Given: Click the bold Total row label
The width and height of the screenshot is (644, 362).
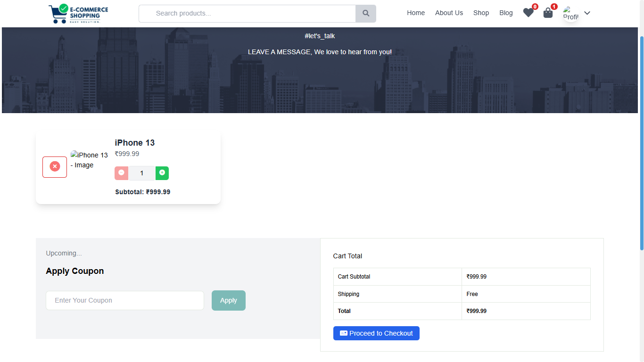Looking at the screenshot, I should pyautogui.click(x=344, y=311).
